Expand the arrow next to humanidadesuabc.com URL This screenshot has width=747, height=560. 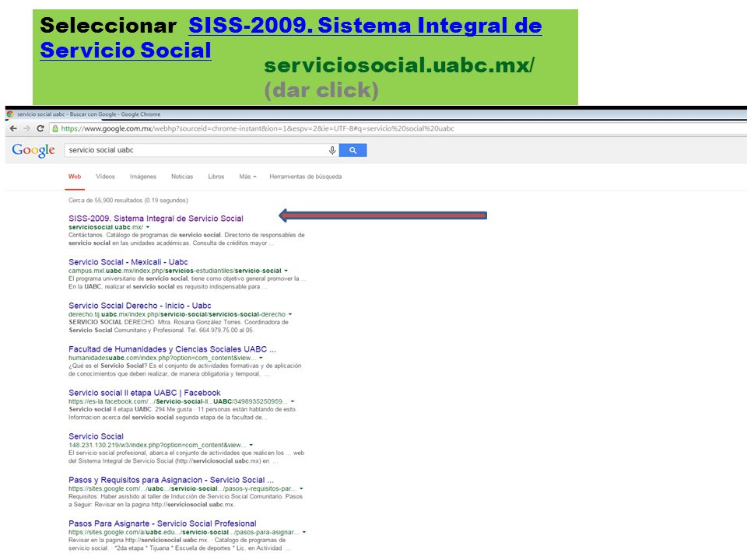click(x=261, y=358)
